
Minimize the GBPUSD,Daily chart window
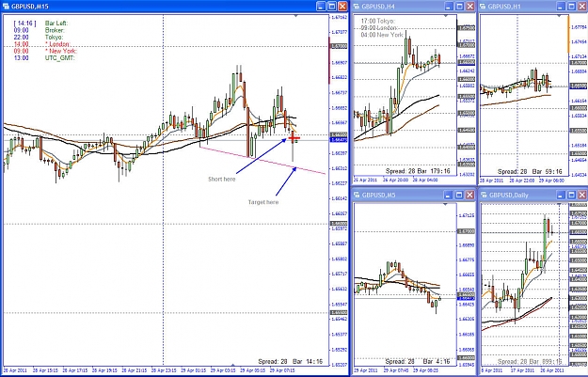(561, 195)
